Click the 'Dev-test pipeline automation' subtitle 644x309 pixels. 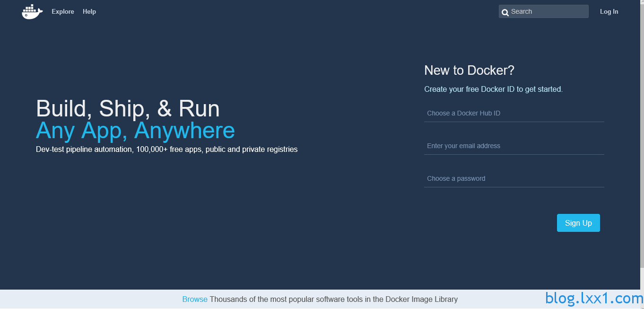click(167, 149)
